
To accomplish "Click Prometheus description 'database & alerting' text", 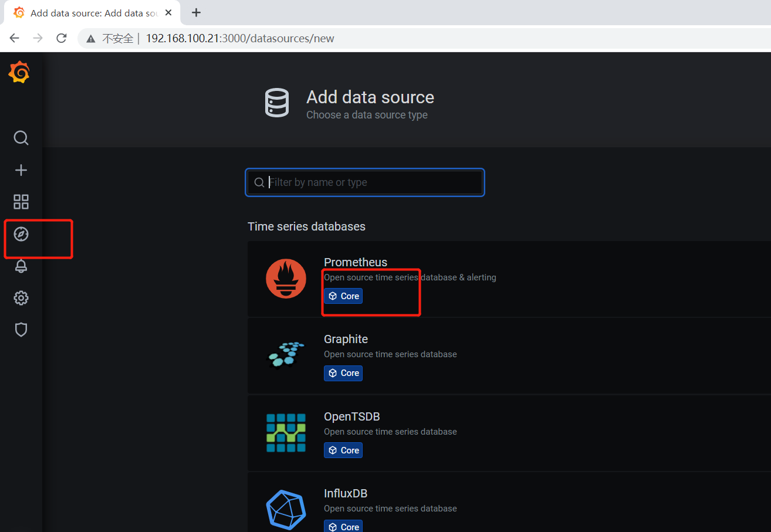I will coord(459,277).
